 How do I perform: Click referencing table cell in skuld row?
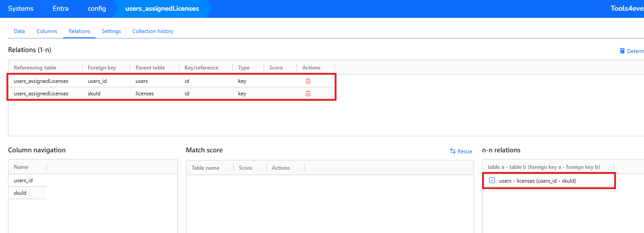(41, 94)
